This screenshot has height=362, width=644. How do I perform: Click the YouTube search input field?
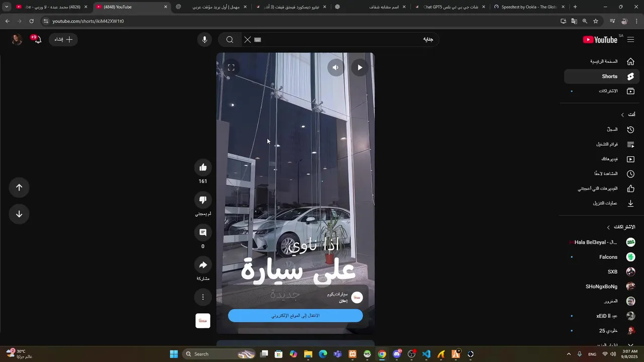[x=347, y=40]
